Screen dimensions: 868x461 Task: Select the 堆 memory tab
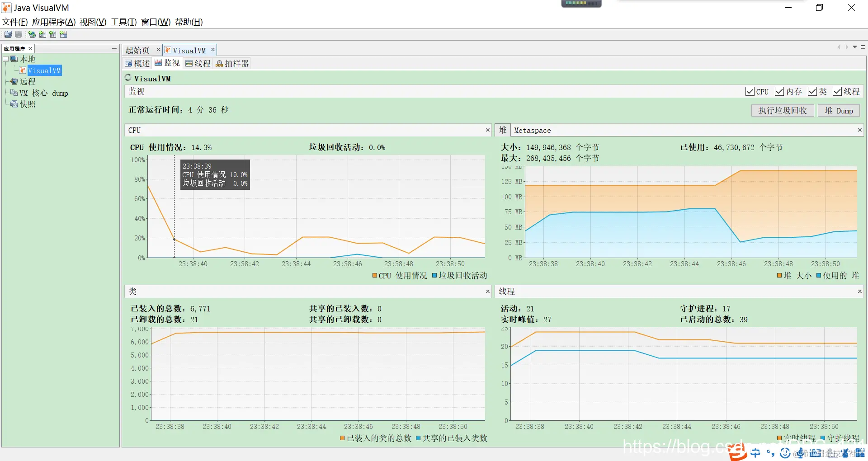pos(503,130)
